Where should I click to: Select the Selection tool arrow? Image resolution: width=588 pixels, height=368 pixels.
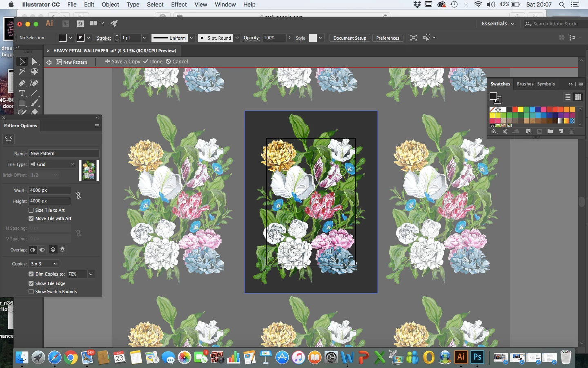tap(22, 62)
